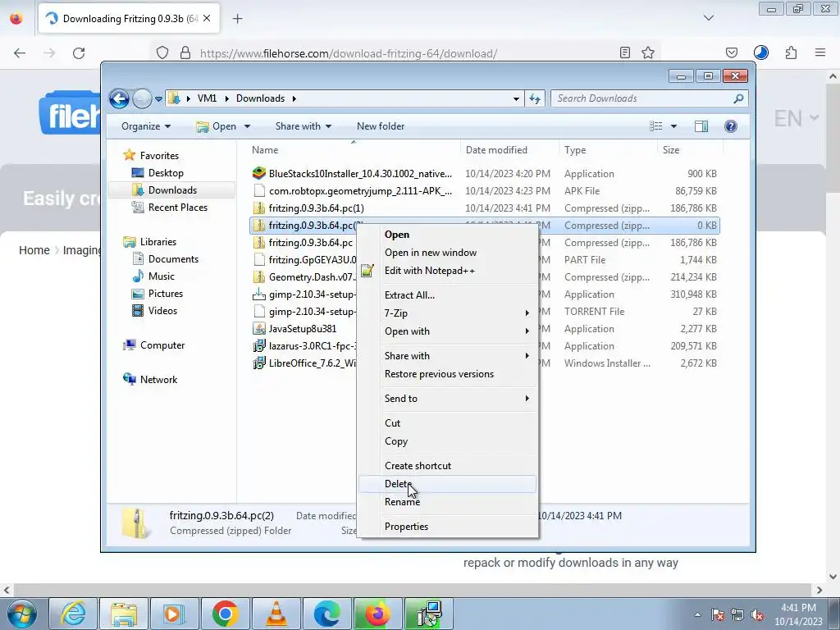Click the Windows Start orb
This screenshot has height=630, width=840.
point(22,614)
